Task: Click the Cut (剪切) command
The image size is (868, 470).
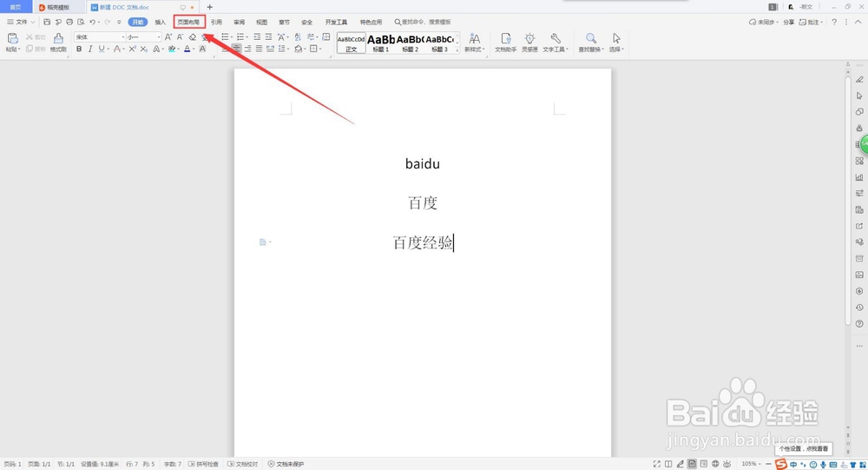Action: tap(36, 37)
